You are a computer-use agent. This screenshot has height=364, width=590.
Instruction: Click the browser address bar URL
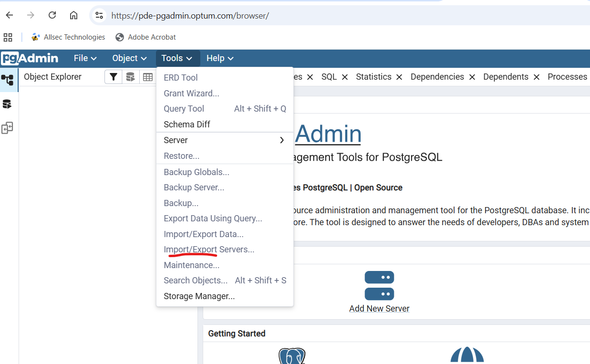pyautogui.click(x=190, y=16)
